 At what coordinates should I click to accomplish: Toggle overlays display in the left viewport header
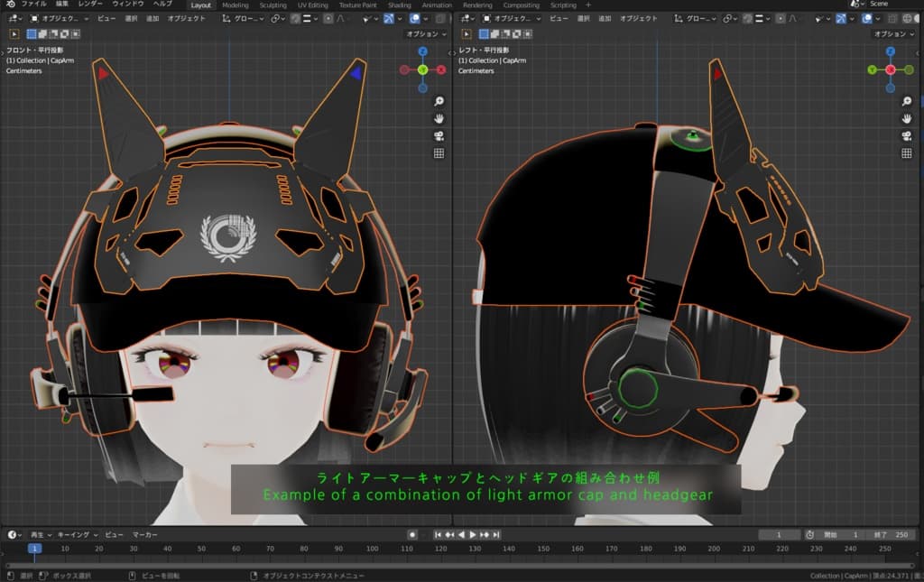415,18
